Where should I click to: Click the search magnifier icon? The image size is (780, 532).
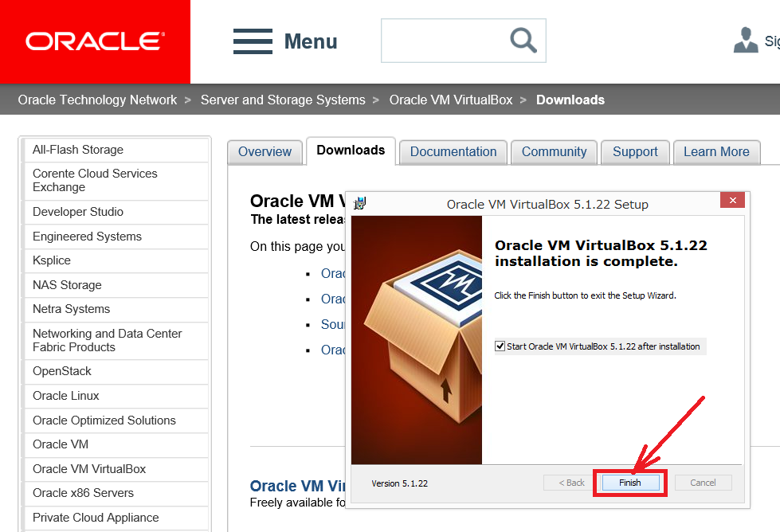523,41
